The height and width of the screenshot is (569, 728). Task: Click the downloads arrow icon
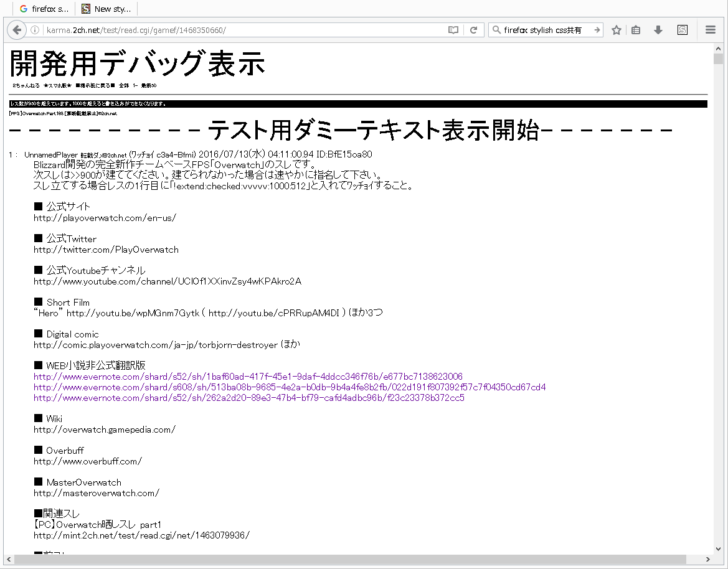[658, 29]
